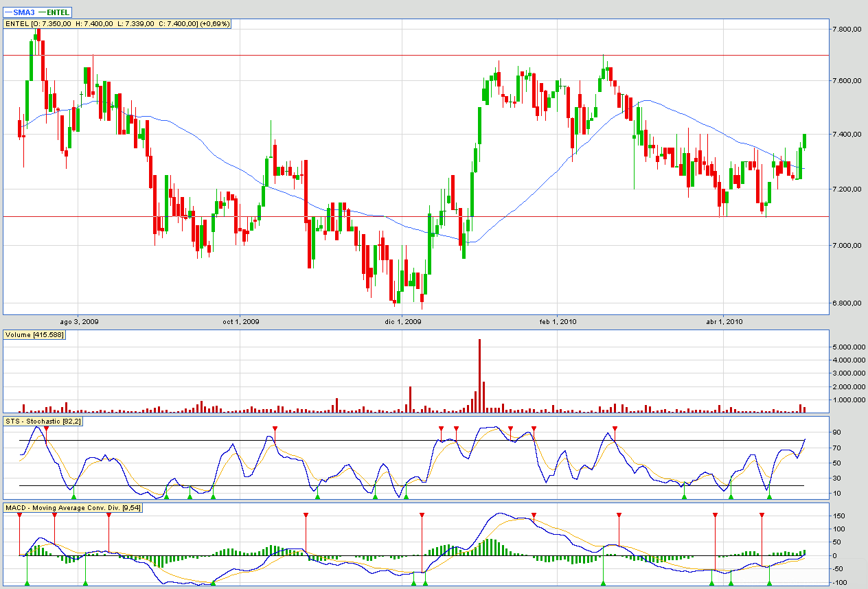Click leftmost green buy triangle in MACD panel

(27, 583)
